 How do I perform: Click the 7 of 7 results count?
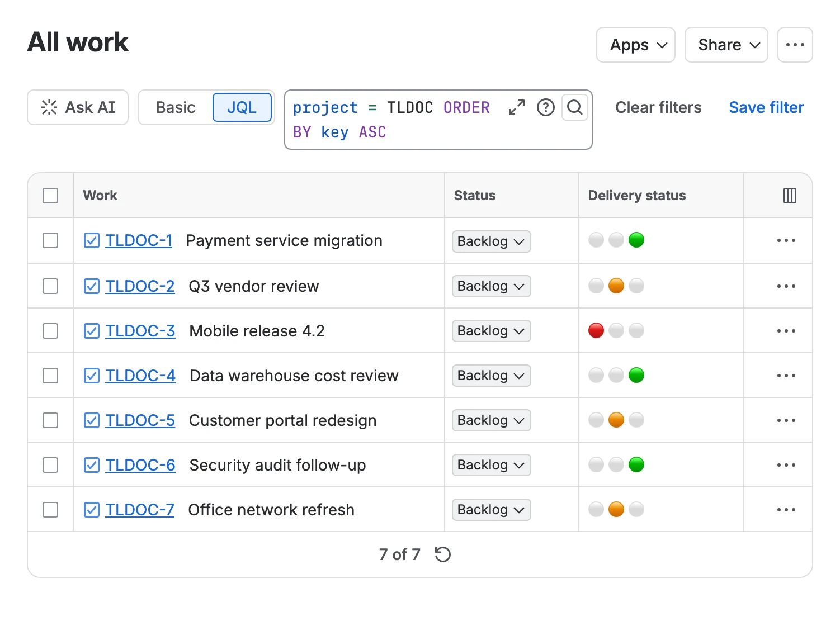point(399,554)
